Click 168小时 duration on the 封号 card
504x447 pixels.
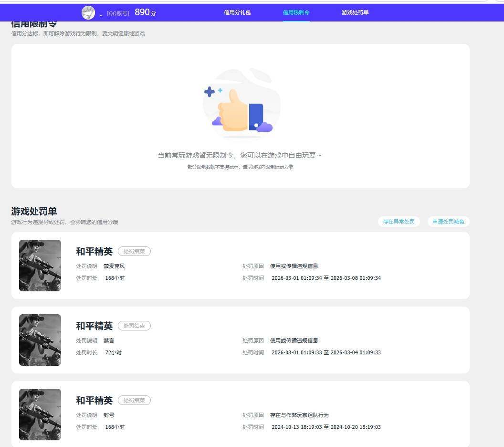tap(115, 427)
